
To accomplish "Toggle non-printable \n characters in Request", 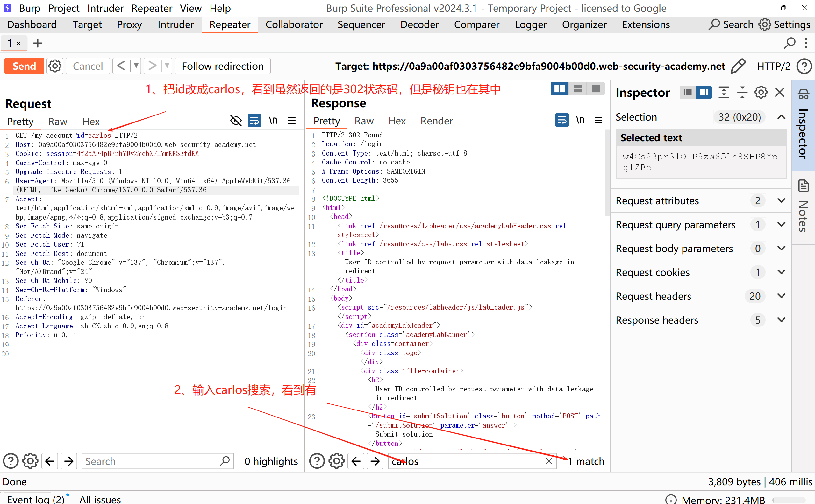I will tap(273, 121).
